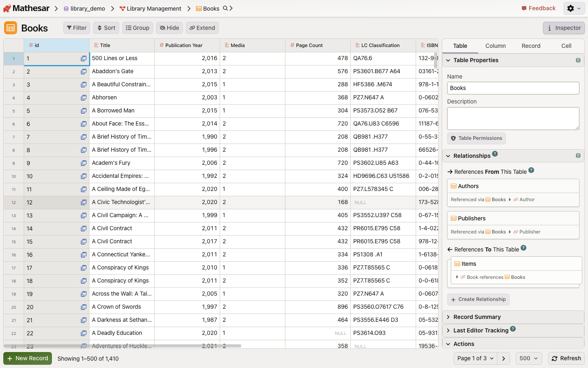The height and width of the screenshot is (368, 588).
Task: Switch to the Table inspector tab
Action: click(460, 46)
